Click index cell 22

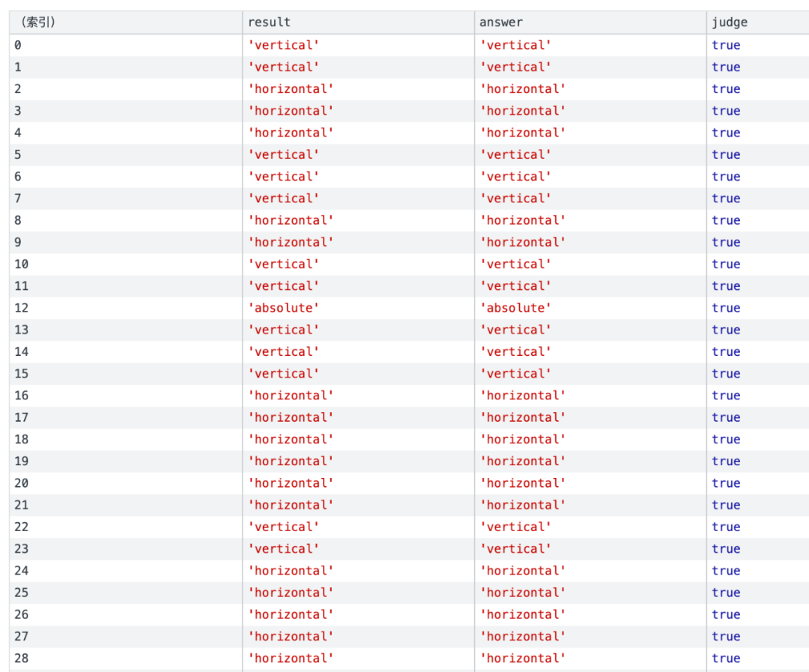[x=21, y=527]
